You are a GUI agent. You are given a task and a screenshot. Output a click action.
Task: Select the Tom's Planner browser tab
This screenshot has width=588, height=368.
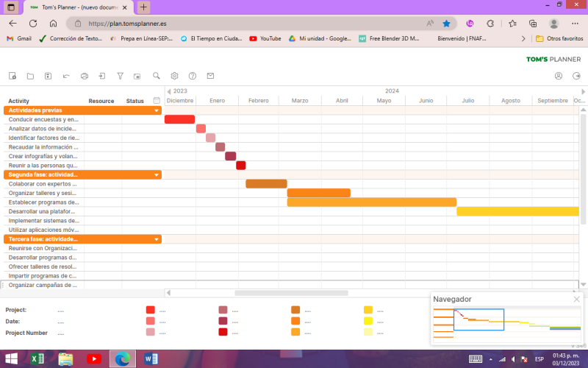pos(79,7)
